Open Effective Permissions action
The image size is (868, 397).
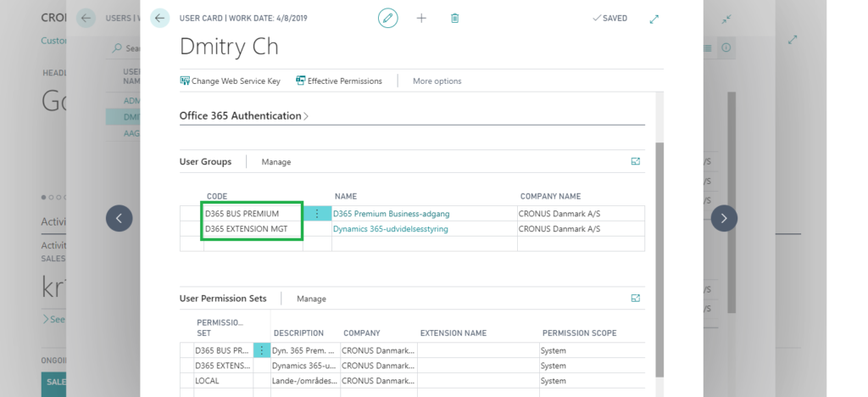(x=339, y=81)
